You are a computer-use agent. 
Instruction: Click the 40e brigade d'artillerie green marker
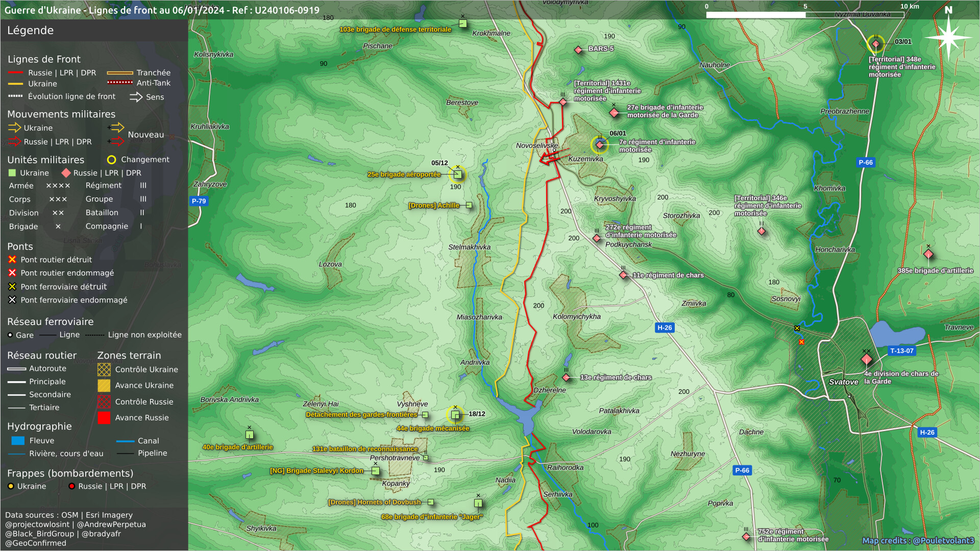(250, 435)
